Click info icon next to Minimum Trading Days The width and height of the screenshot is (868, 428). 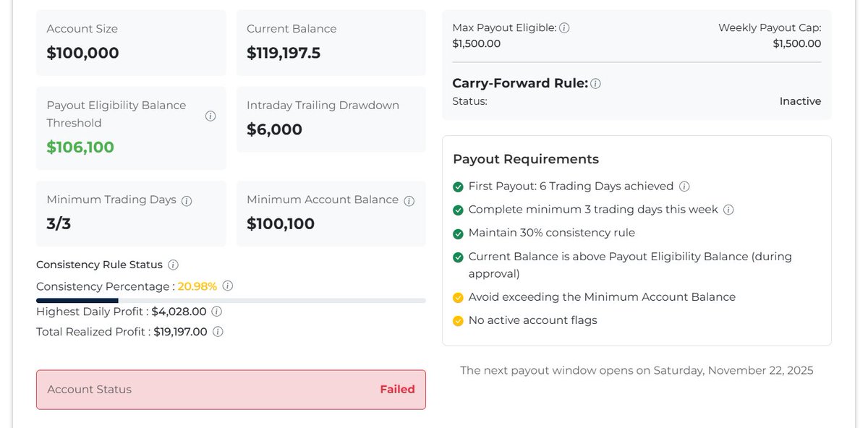(x=187, y=201)
